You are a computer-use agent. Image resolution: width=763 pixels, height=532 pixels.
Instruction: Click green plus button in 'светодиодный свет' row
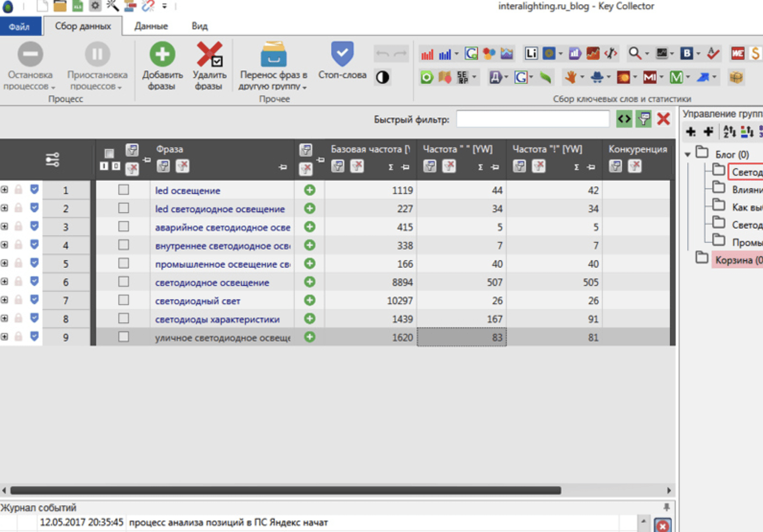(310, 300)
